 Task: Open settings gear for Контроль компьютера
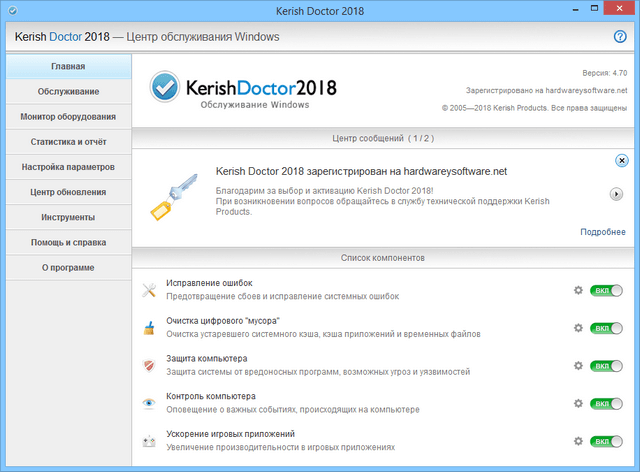pos(578,403)
